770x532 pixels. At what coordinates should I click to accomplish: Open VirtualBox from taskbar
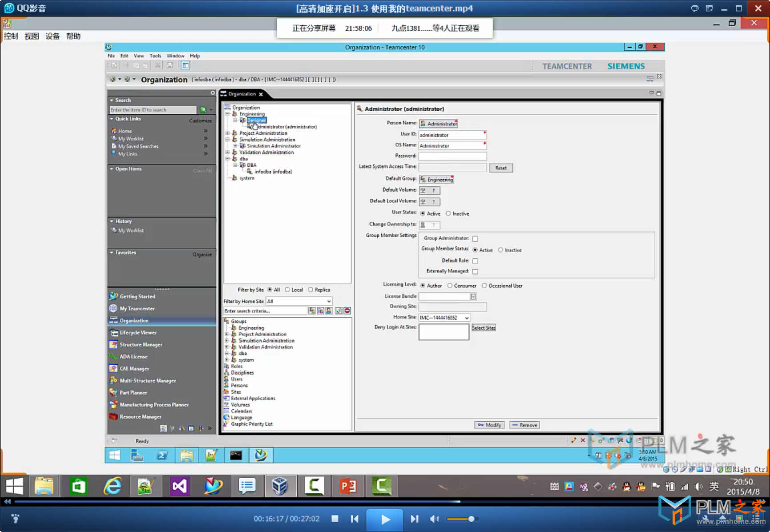(280, 486)
